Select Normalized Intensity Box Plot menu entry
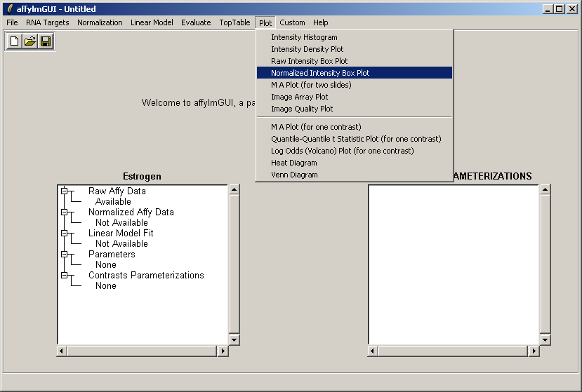The image size is (582, 392). coord(320,73)
